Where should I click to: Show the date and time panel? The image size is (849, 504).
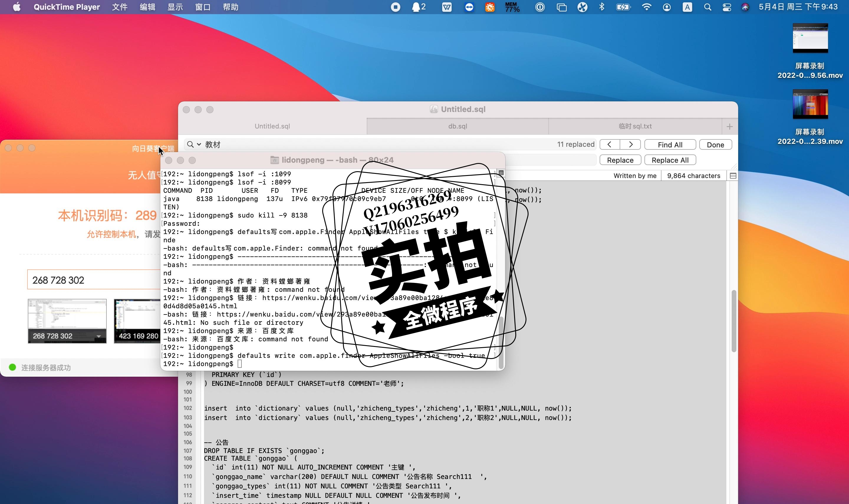click(798, 7)
